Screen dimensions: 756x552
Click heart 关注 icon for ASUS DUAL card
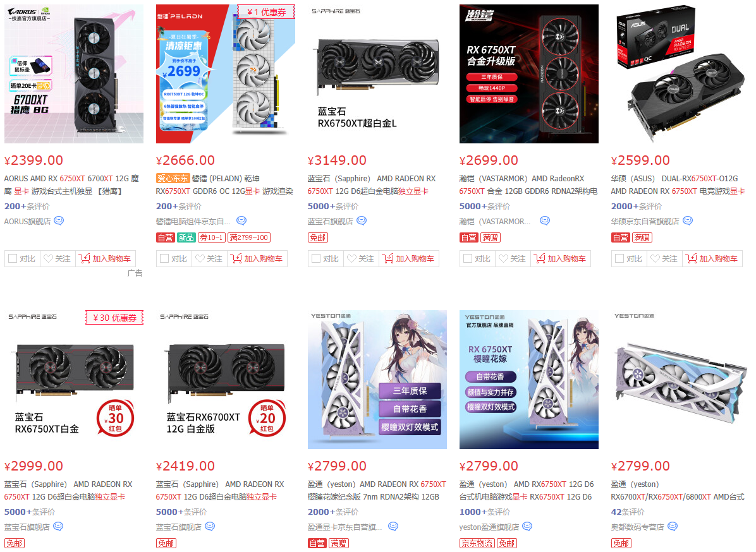(x=655, y=259)
